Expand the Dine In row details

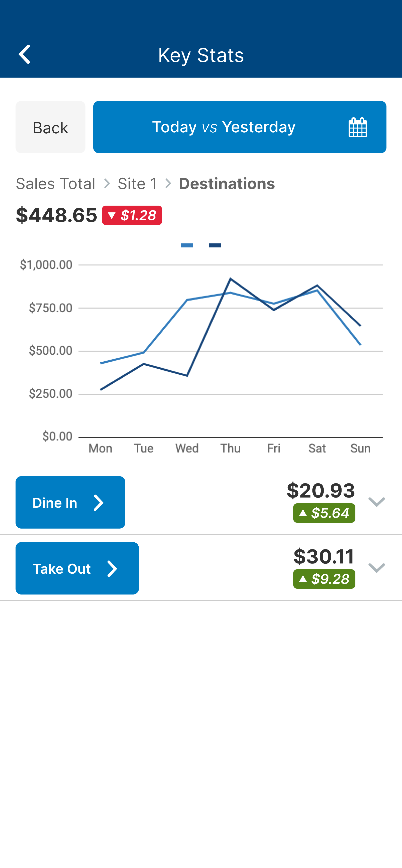click(376, 502)
